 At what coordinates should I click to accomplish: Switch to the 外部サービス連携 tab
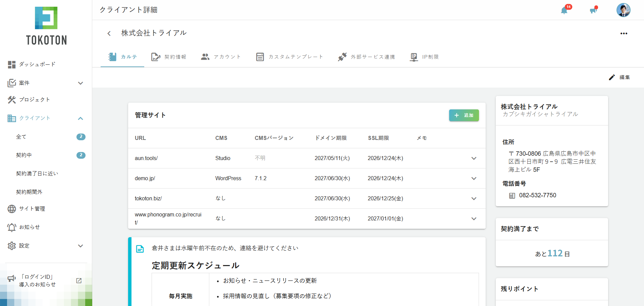click(366, 57)
